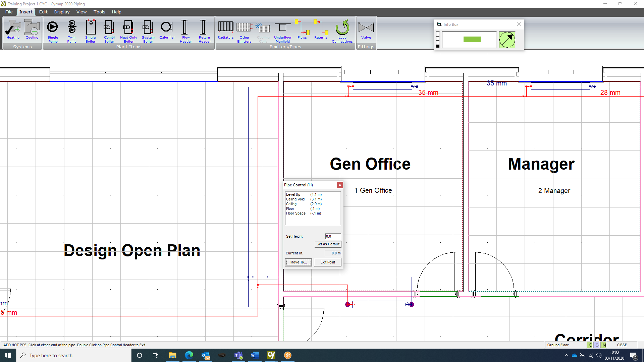Select Floor .1 m entry
Image resolution: width=644 pixels, height=362 pixels.
point(313,208)
